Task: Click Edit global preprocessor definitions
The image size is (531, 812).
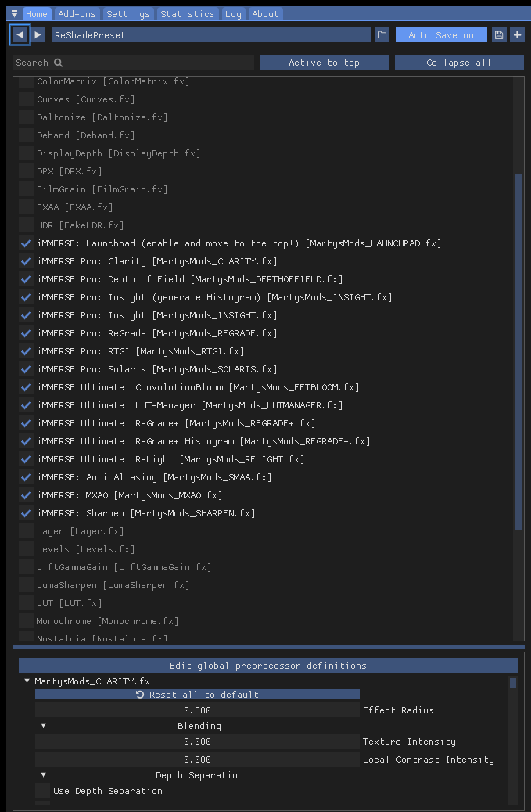Action: click(x=268, y=666)
